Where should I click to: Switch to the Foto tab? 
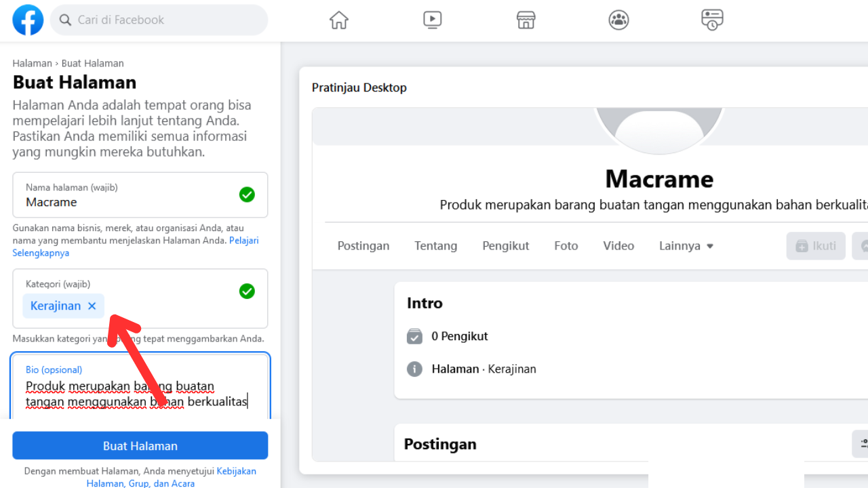pyautogui.click(x=566, y=246)
